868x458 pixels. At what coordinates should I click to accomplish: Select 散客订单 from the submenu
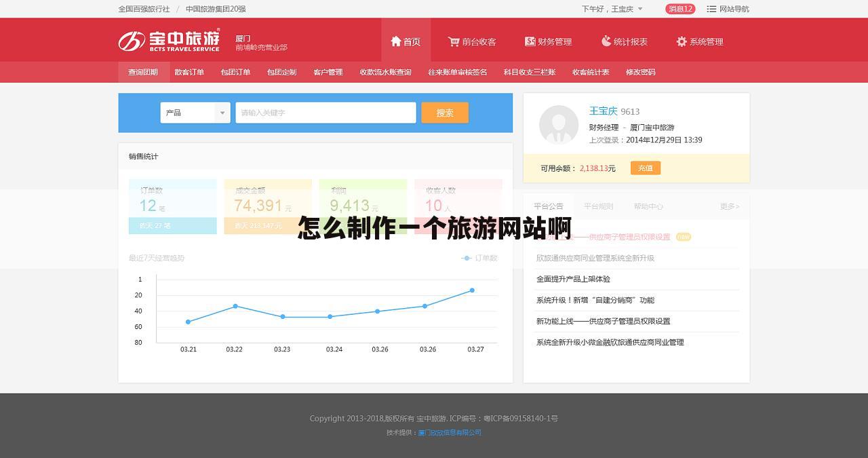(x=190, y=72)
